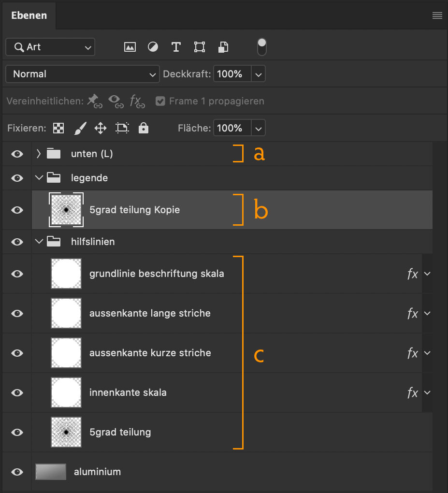Hide the innenkante skala layer
Viewport: 448px width, 493px height.
click(x=17, y=392)
